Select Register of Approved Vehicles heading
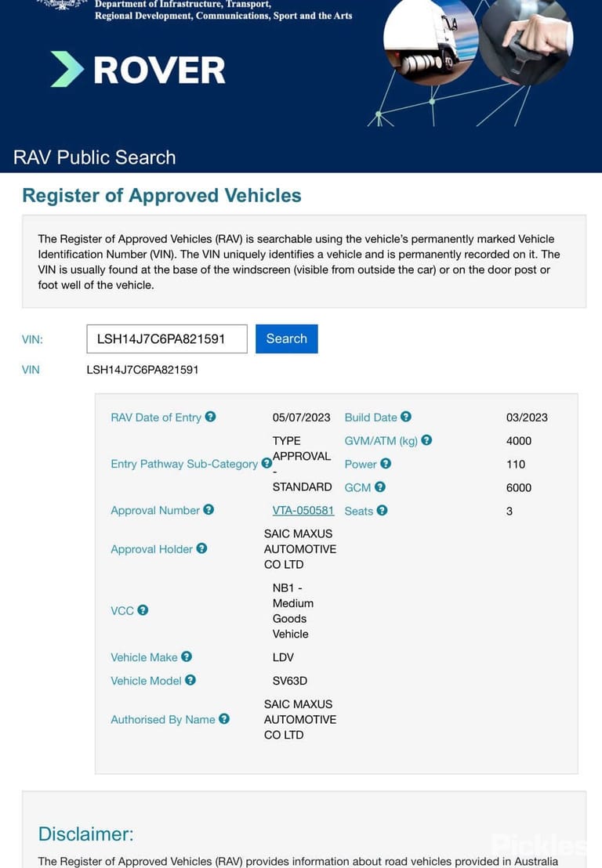Screen dimensions: 602x868 (161, 195)
